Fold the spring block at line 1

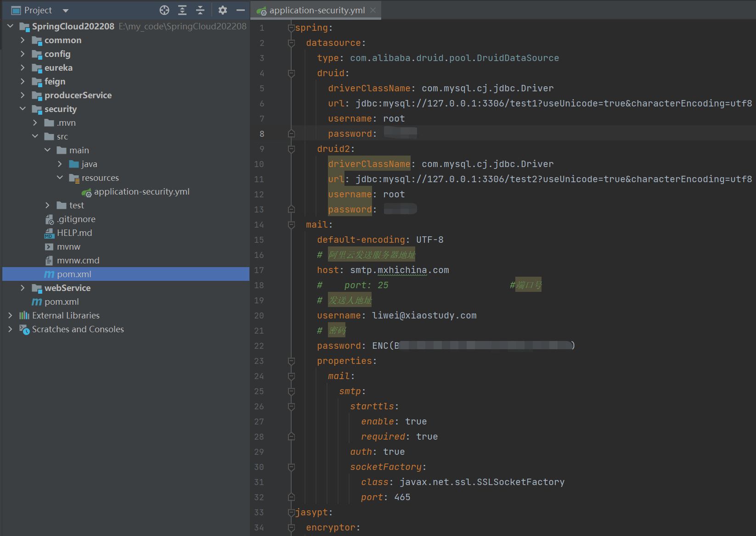pos(291,28)
